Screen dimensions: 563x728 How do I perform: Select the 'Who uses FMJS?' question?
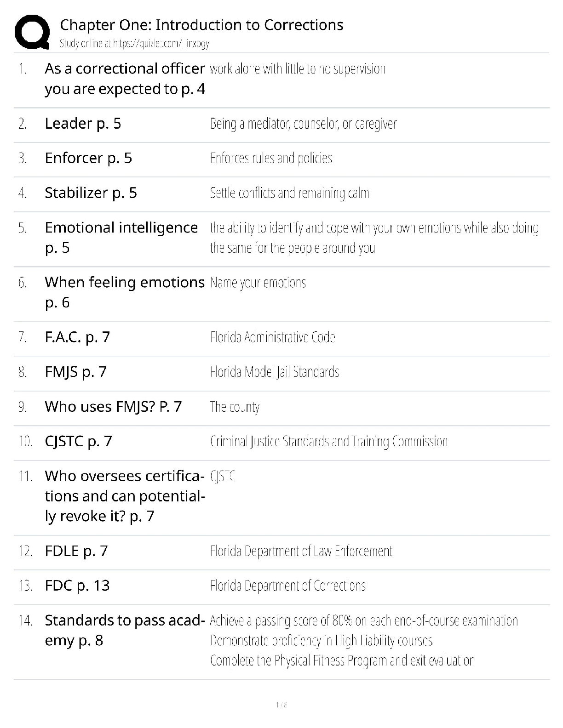pyautogui.click(x=113, y=407)
